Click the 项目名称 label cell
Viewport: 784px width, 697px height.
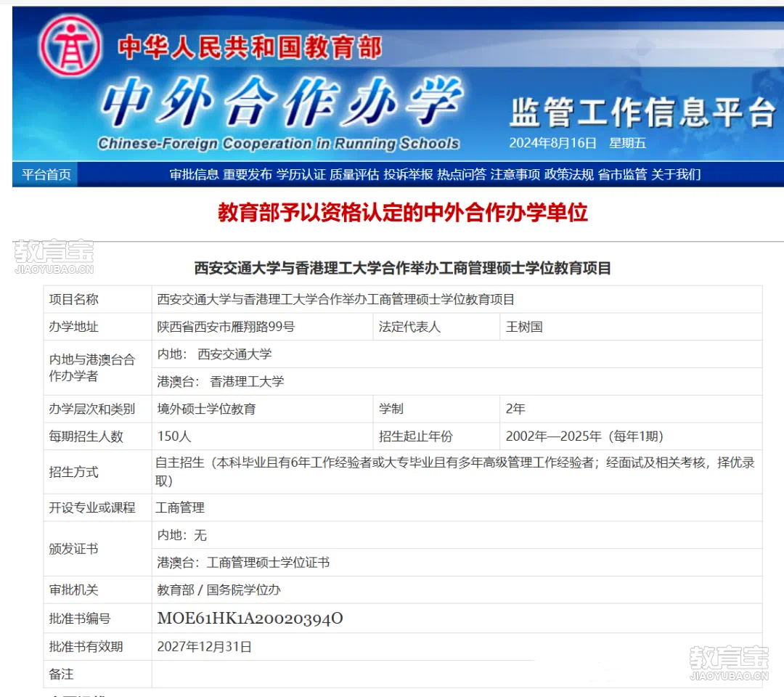click(x=97, y=300)
